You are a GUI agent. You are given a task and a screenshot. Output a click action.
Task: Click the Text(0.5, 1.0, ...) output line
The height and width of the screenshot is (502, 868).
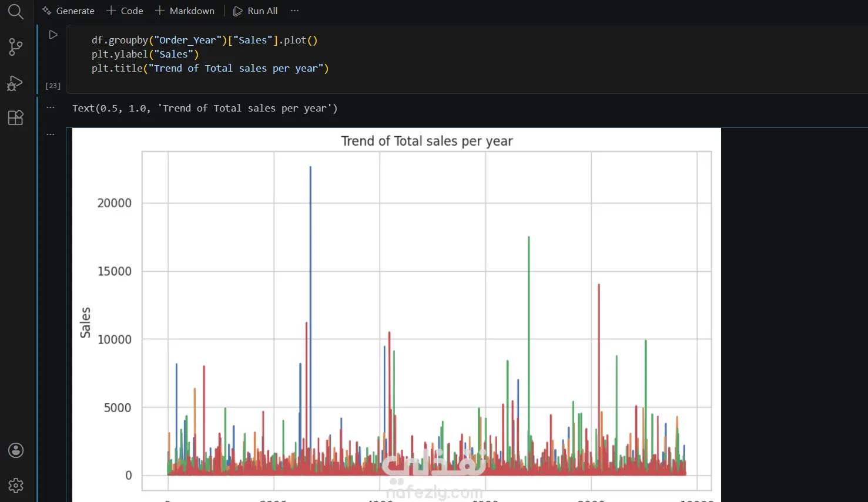[x=205, y=108]
